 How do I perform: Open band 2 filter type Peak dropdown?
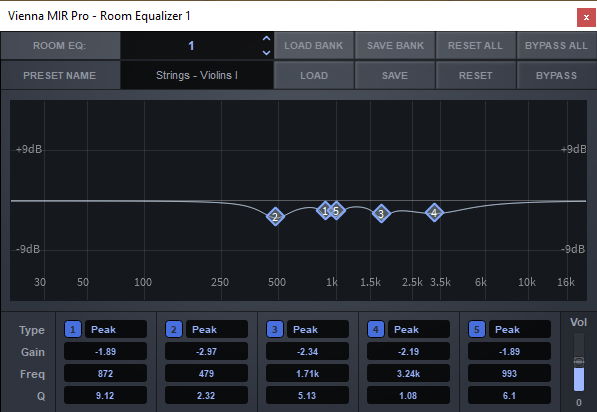click(x=217, y=329)
